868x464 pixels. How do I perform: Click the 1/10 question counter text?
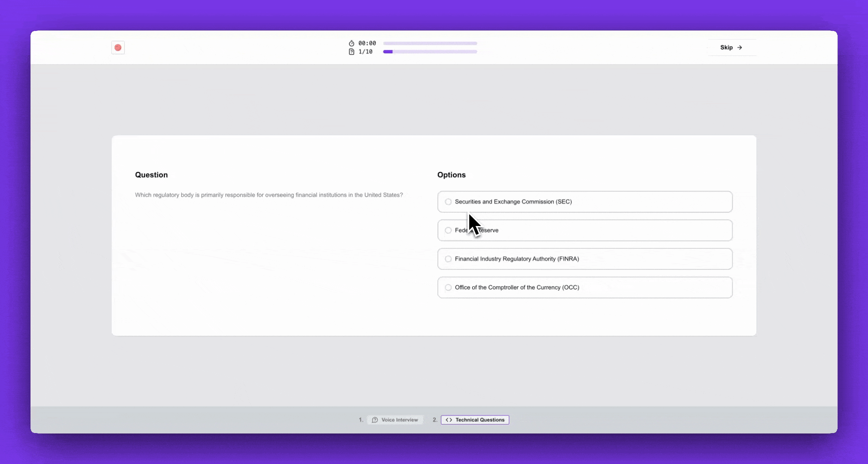(x=365, y=52)
